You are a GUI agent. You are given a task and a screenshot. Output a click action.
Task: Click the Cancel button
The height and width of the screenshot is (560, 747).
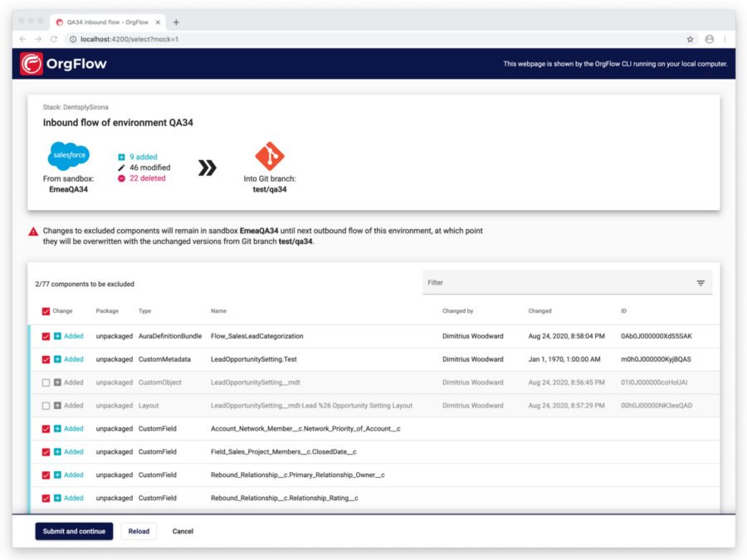click(183, 531)
